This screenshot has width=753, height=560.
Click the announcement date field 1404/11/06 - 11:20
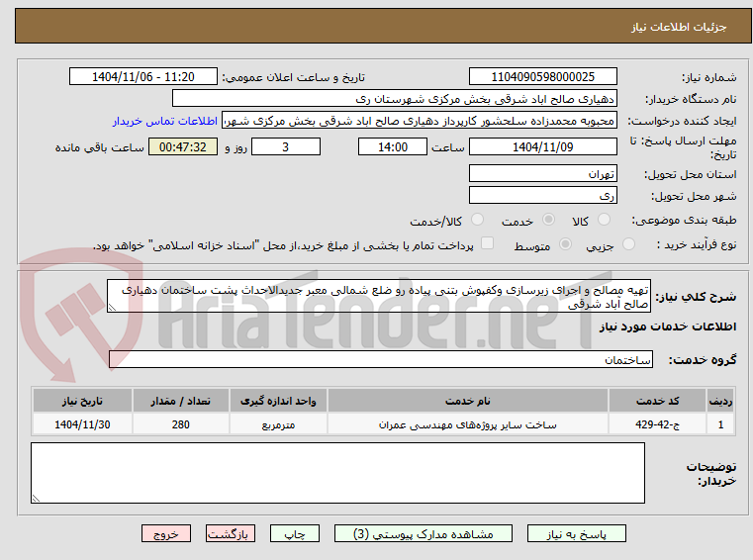[143, 77]
